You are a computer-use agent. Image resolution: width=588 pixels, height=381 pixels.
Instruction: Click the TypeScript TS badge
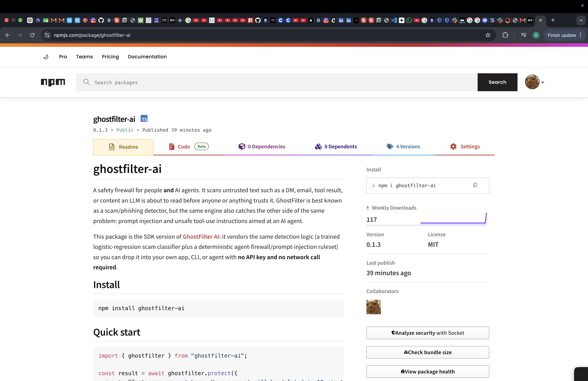144,119
